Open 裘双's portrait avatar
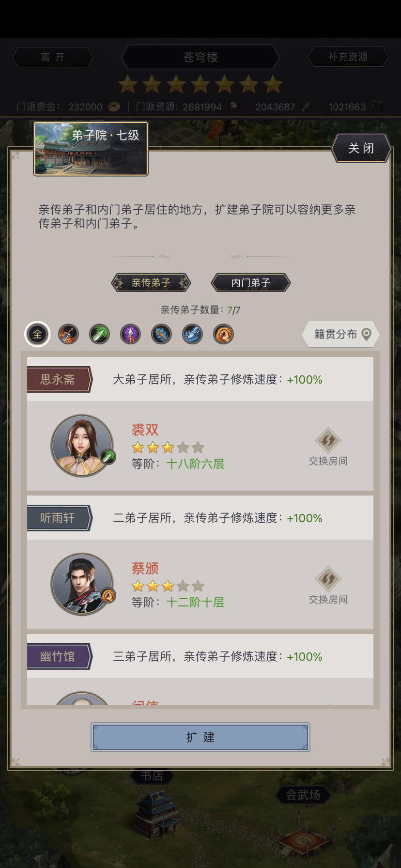This screenshot has width=401, height=868. (82, 445)
